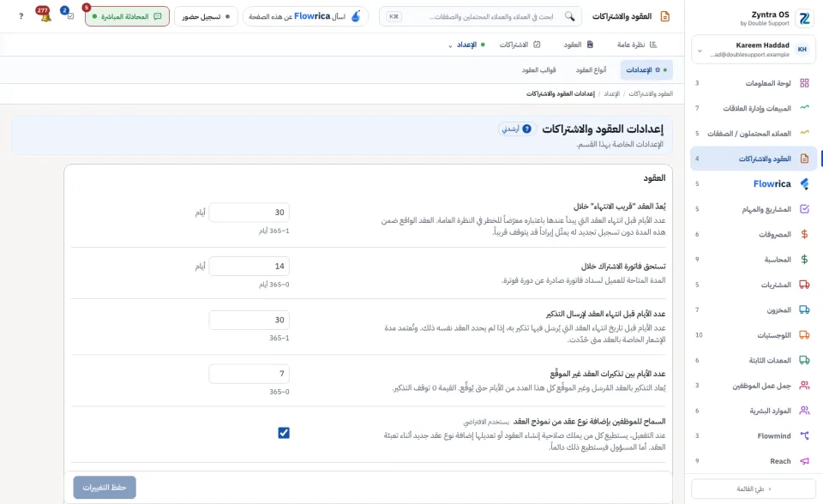Click the الإعداد breadcrumb link
This screenshot has height=504, width=823.
pyautogui.click(x=611, y=93)
